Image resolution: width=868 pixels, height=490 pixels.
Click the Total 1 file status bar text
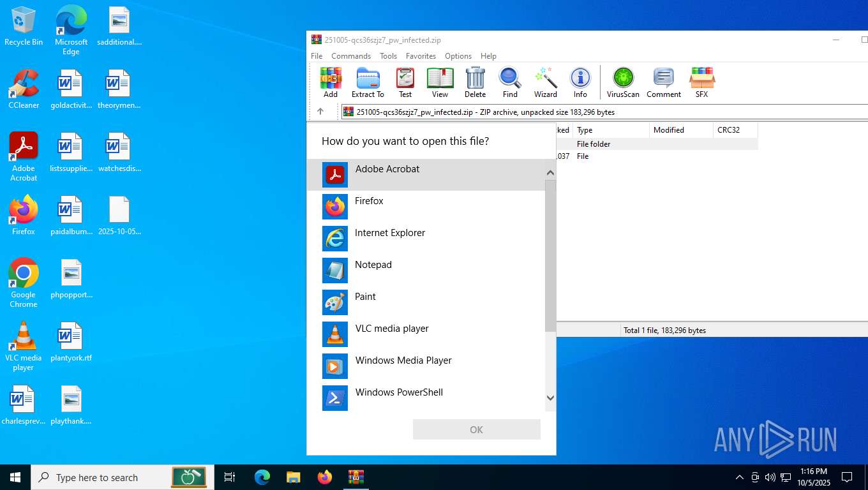664,330
